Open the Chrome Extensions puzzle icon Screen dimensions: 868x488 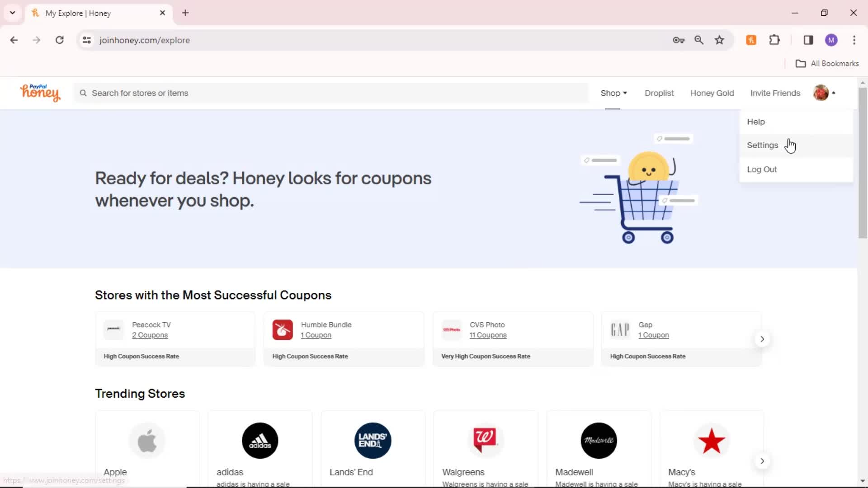[774, 40]
